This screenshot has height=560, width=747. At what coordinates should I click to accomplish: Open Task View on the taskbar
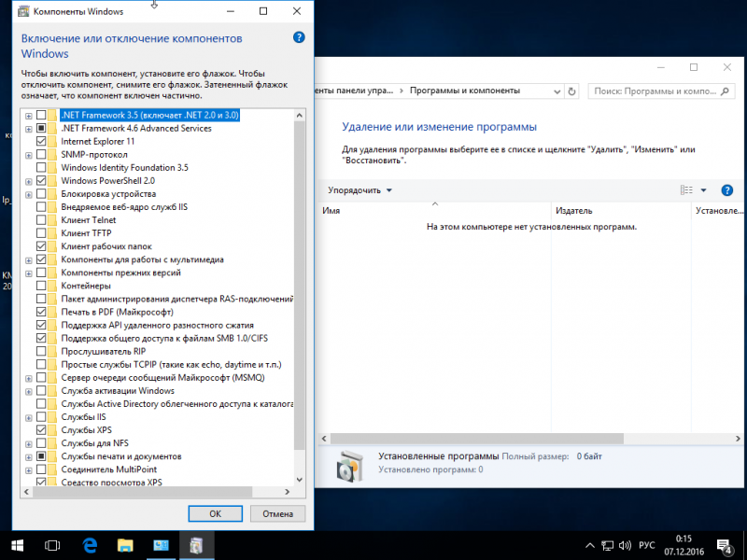pos(52,545)
